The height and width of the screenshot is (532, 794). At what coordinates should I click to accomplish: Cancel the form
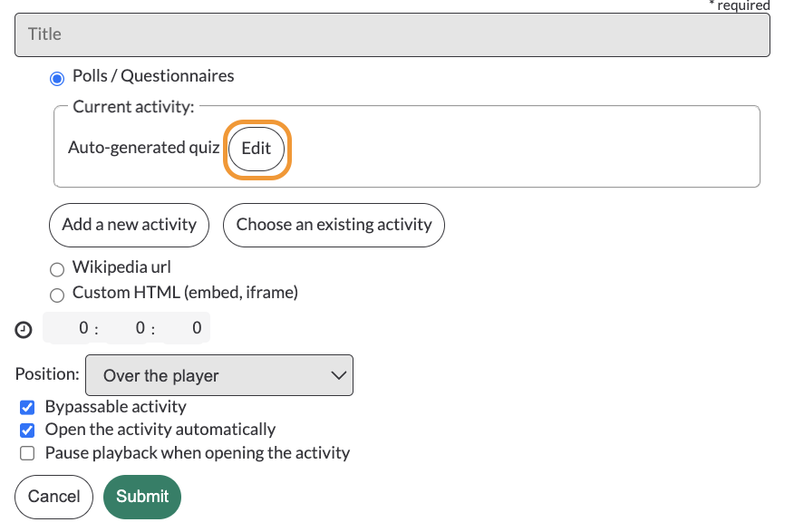53,497
